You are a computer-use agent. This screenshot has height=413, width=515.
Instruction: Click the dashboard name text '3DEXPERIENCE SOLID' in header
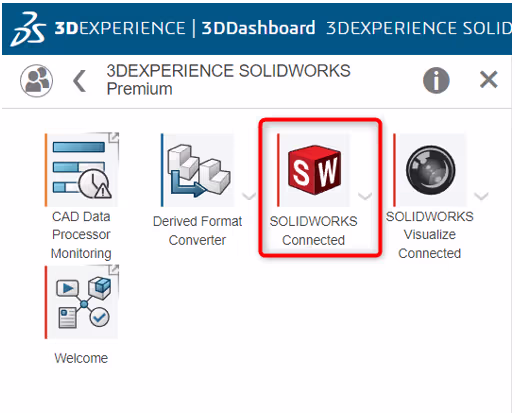pos(419,28)
